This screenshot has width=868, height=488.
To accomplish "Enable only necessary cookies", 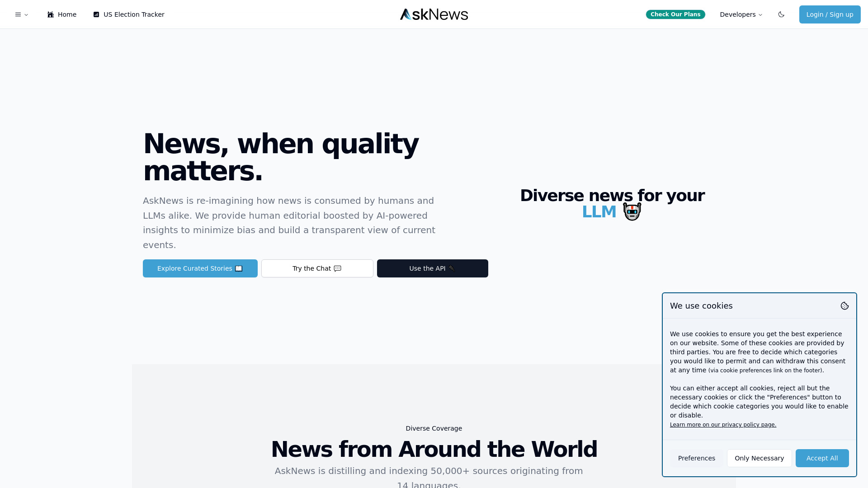I will (759, 458).
